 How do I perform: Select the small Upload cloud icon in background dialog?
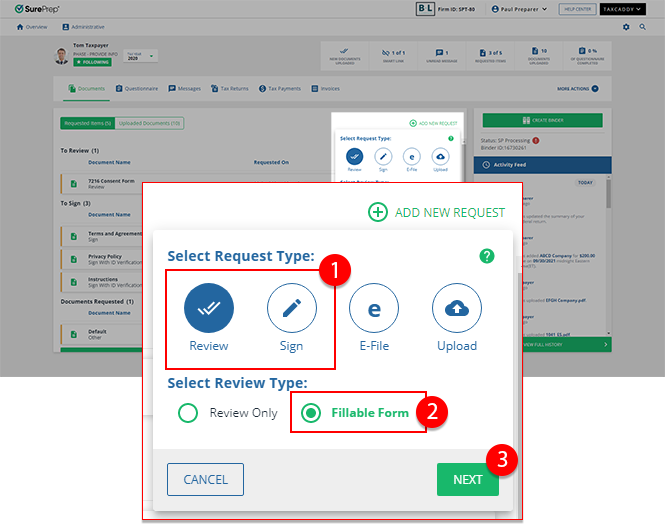click(441, 157)
